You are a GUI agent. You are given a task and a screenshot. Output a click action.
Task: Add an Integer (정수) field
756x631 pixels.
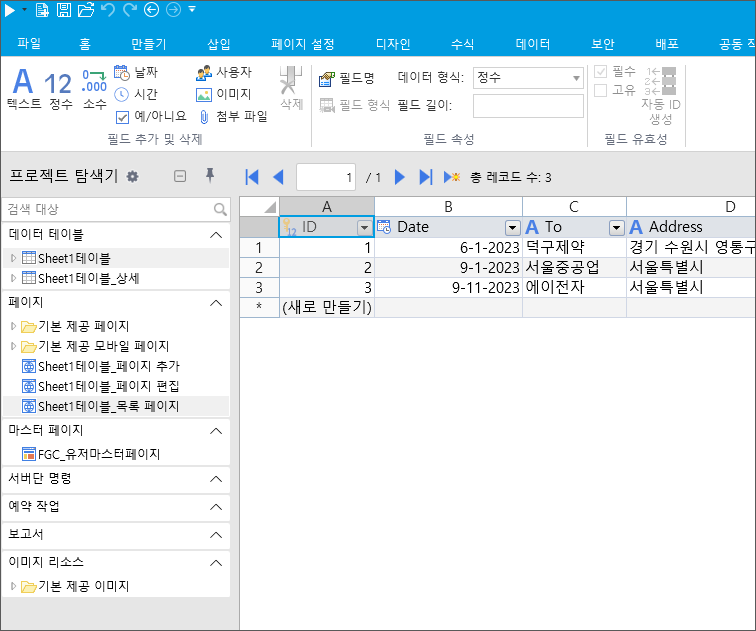(59, 87)
